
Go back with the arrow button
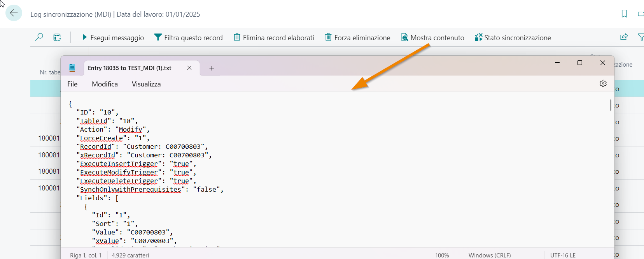(14, 13)
